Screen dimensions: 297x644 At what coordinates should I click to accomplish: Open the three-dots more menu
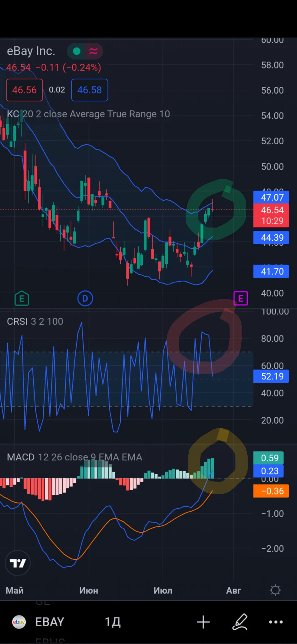[276, 622]
